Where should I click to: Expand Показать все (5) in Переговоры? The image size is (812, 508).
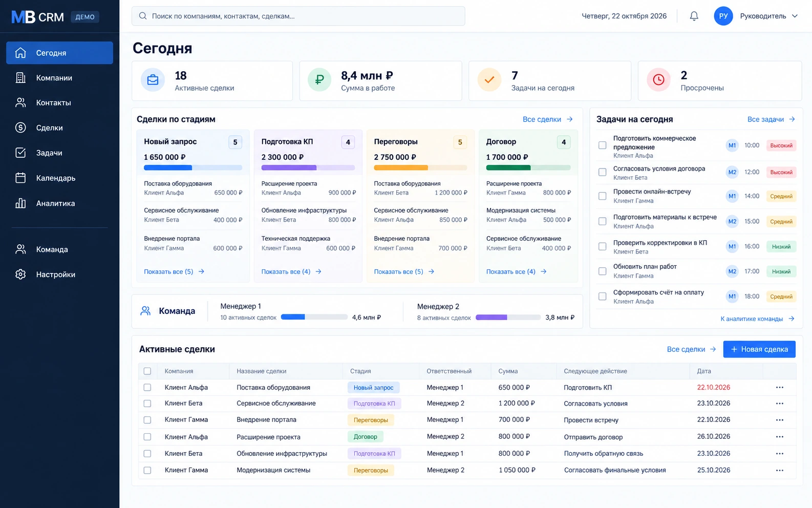click(404, 271)
